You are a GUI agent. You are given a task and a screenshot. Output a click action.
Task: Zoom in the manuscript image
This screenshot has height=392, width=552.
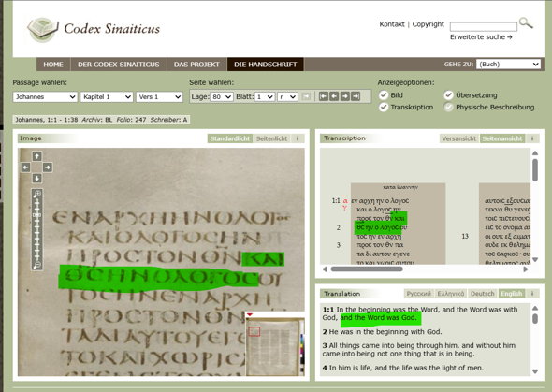[37, 194]
